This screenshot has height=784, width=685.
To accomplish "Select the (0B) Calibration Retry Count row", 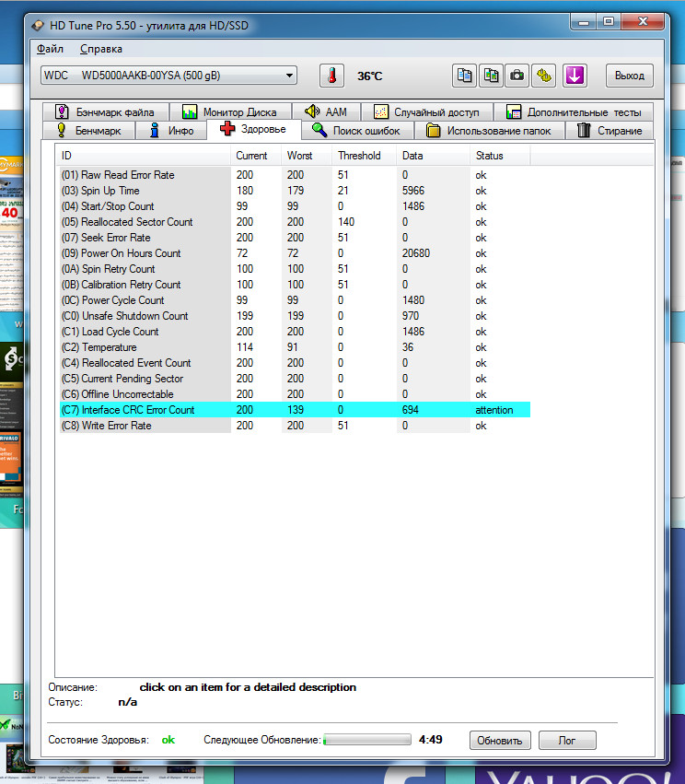I will tap(295, 285).
